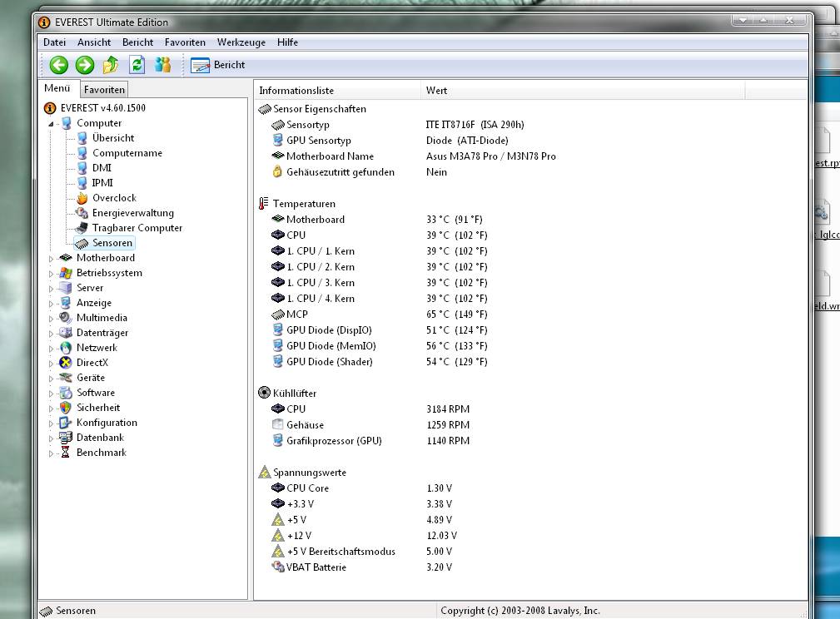Click the green Forward arrow button
Viewport: 840px width, 619px height.
pos(85,66)
